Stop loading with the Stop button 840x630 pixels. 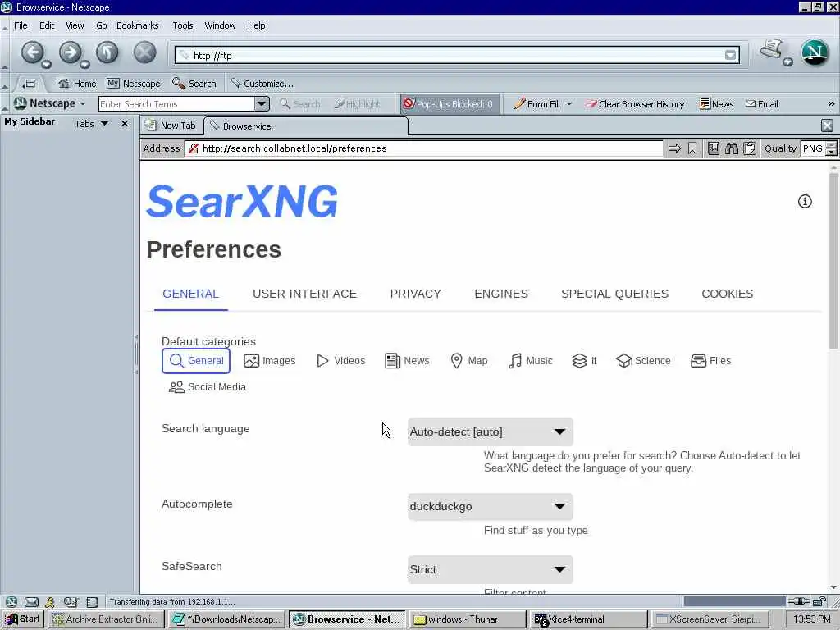click(x=144, y=52)
